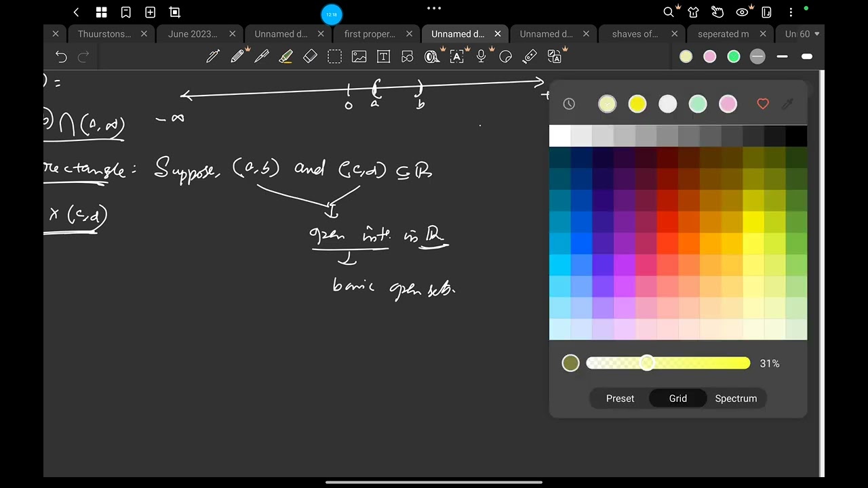Screen dimensions: 868x488
Task: Select the eraser tool
Action: 310,57
